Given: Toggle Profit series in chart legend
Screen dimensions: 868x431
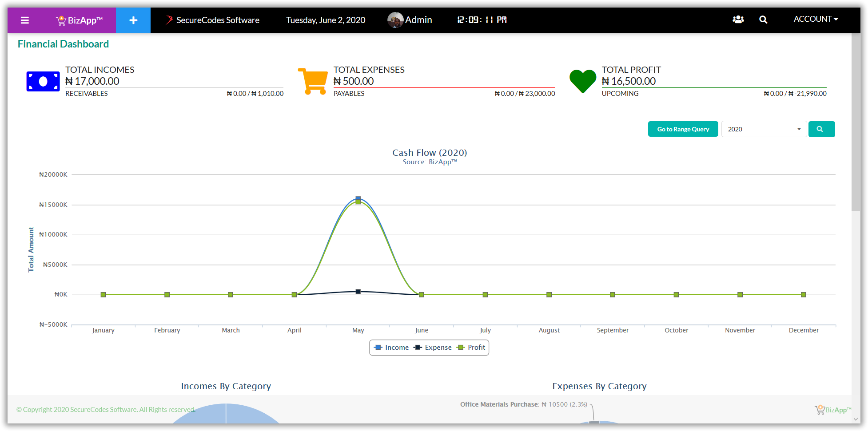Looking at the screenshot, I should [x=472, y=348].
